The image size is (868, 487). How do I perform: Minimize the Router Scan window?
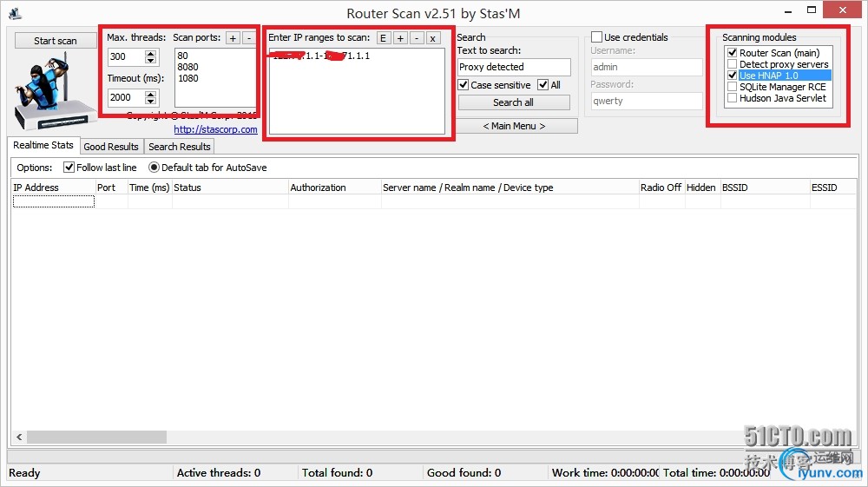pyautogui.click(x=788, y=11)
